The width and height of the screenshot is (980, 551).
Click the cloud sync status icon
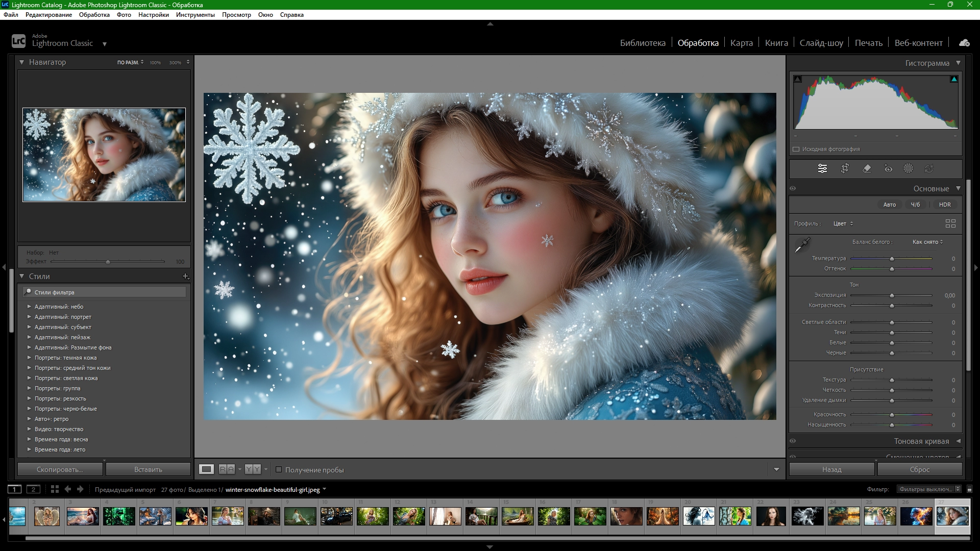tap(964, 43)
